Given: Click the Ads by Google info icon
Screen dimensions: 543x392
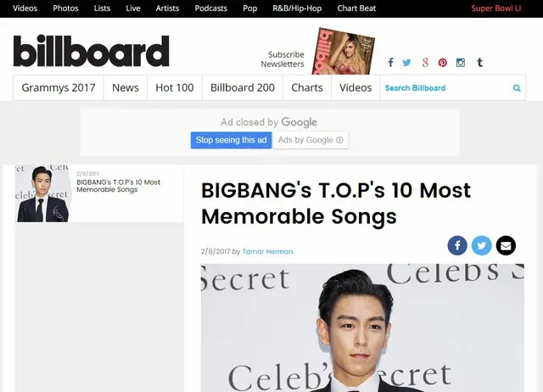Looking at the screenshot, I should [339, 140].
